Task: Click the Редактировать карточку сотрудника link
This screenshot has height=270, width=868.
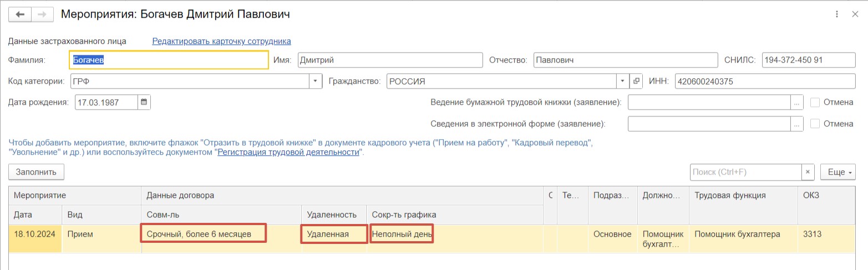Action: point(221,41)
